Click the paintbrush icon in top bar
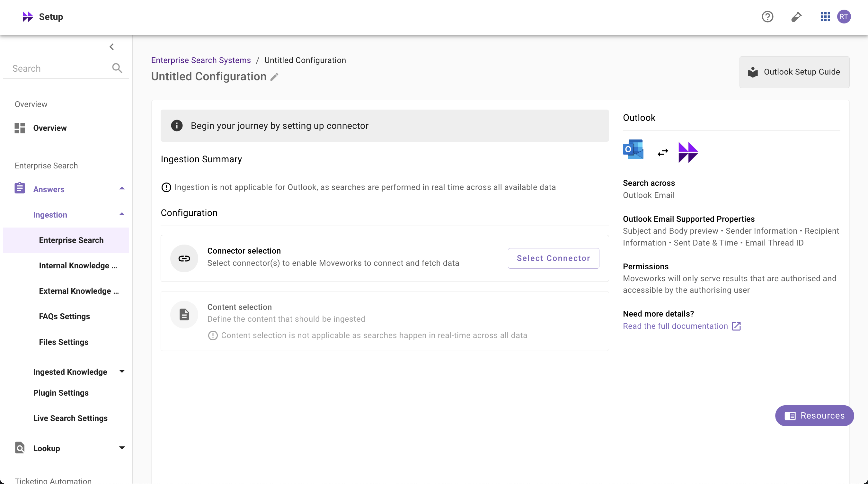The width and height of the screenshot is (868, 484). point(796,16)
